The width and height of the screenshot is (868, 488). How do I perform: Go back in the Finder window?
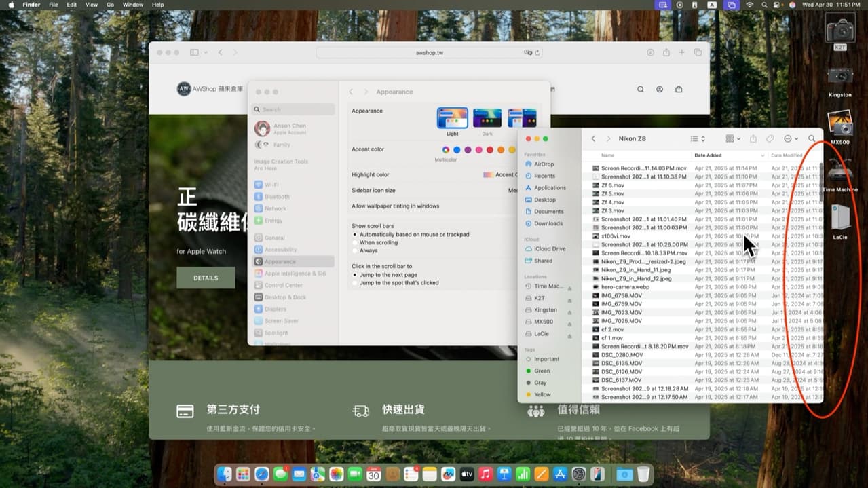click(593, 138)
